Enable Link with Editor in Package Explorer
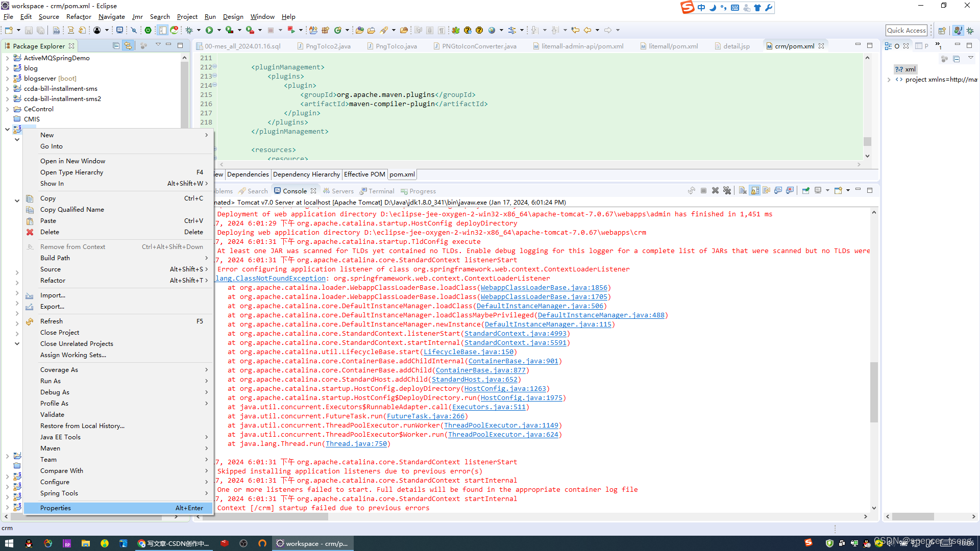 tap(128, 45)
